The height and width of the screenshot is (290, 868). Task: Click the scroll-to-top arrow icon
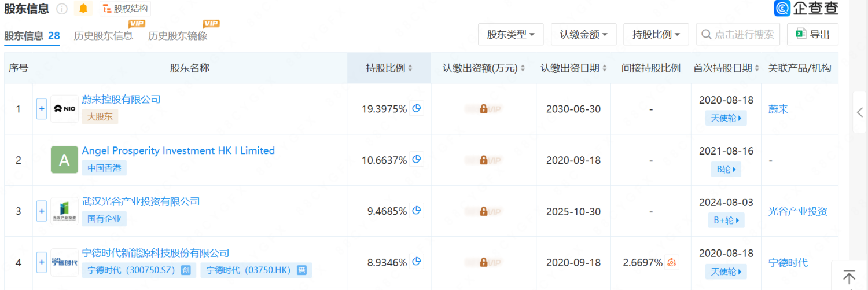pyautogui.click(x=849, y=277)
